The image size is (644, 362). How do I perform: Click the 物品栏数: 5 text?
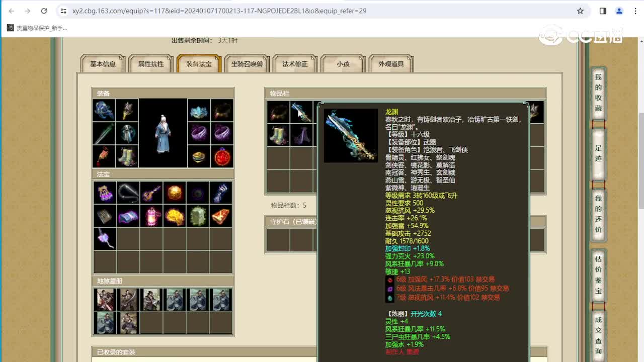[x=288, y=205]
